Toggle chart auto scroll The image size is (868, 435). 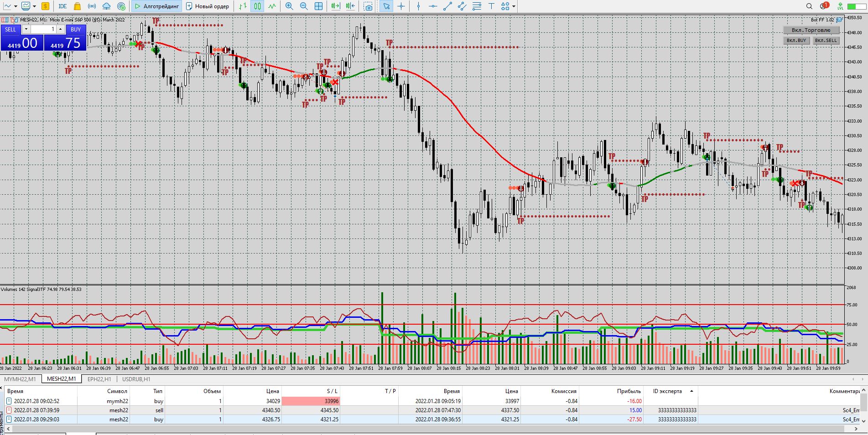coord(336,6)
